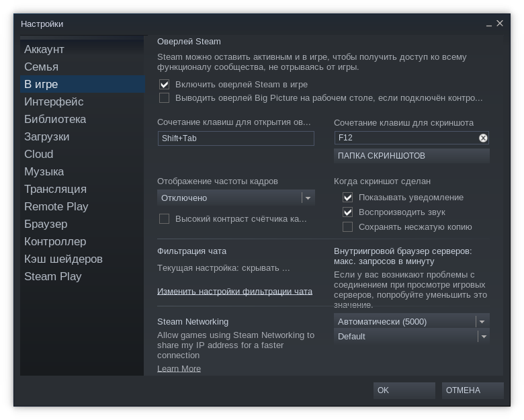Click the Оверлей Steam heading

189,42
